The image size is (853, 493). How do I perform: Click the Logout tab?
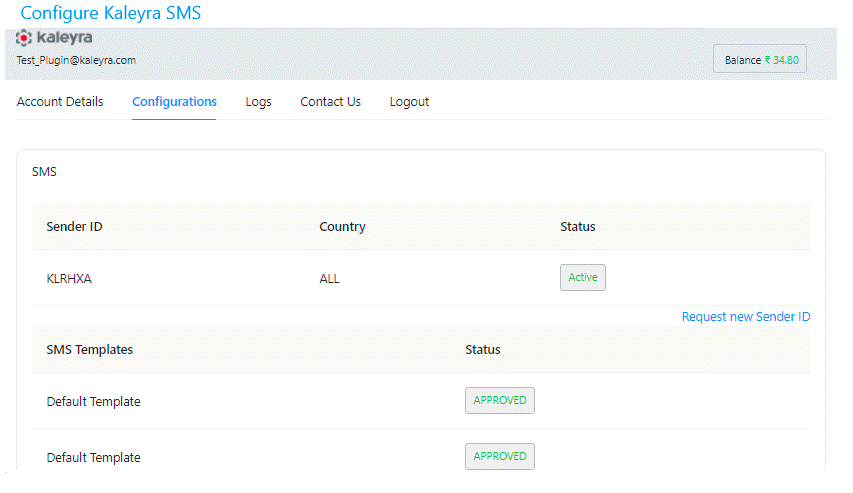click(409, 102)
